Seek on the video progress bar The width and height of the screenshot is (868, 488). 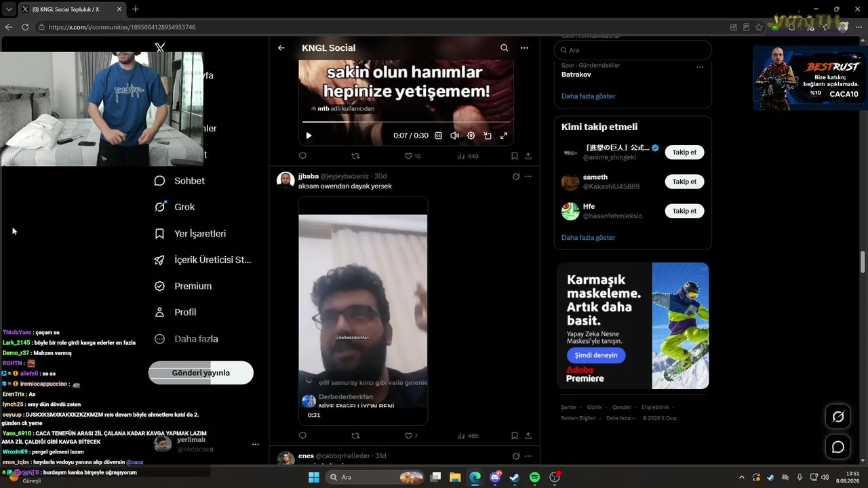click(x=406, y=122)
